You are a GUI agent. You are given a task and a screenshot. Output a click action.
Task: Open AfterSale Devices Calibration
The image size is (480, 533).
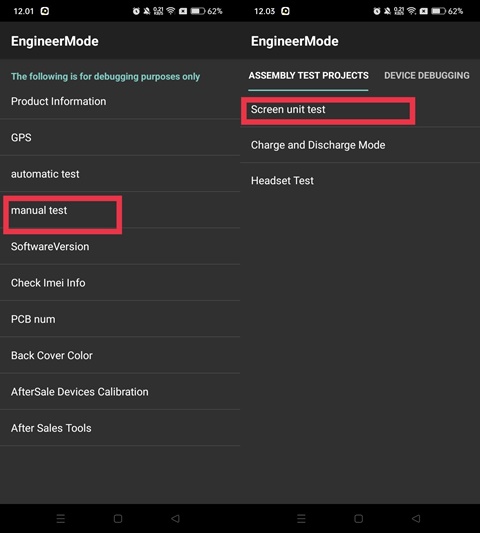tap(120, 392)
